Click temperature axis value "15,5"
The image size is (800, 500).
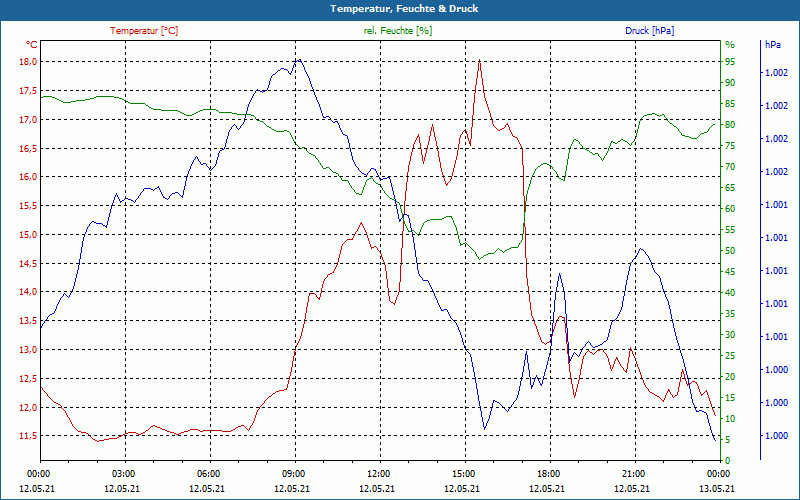[29, 206]
